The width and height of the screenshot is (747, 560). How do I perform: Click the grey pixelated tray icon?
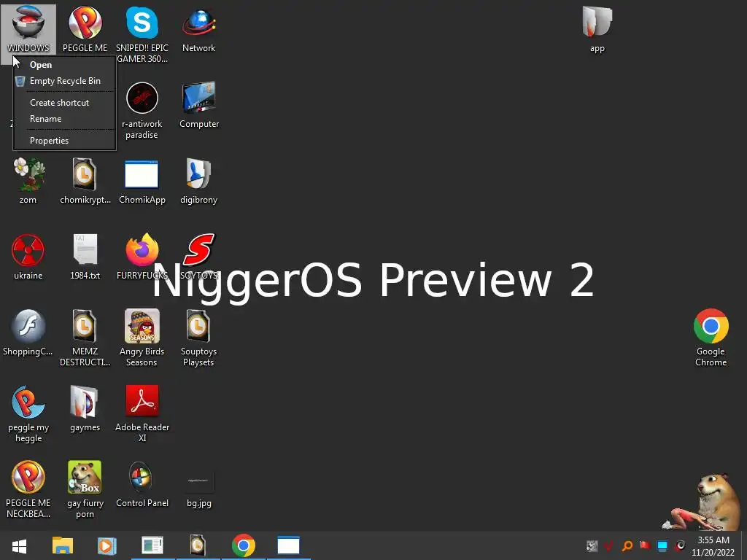tap(592, 545)
